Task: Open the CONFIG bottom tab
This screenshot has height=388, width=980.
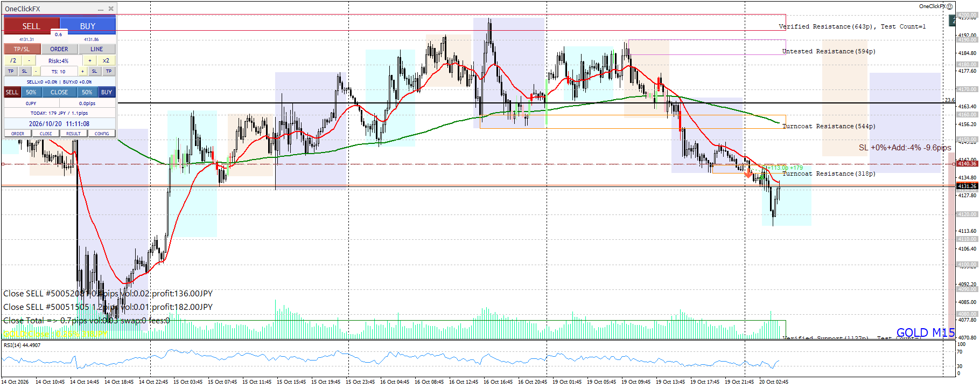Action: click(x=102, y=134)
